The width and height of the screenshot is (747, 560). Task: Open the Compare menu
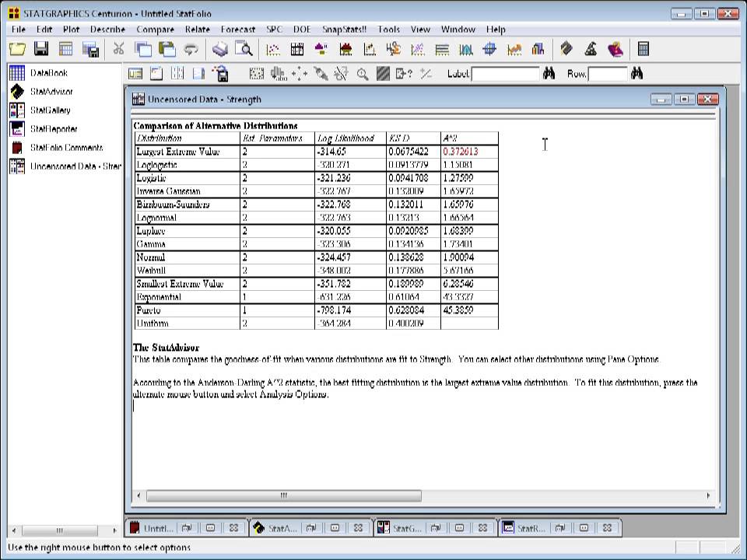pyautogui.click(x=156, y=30)
